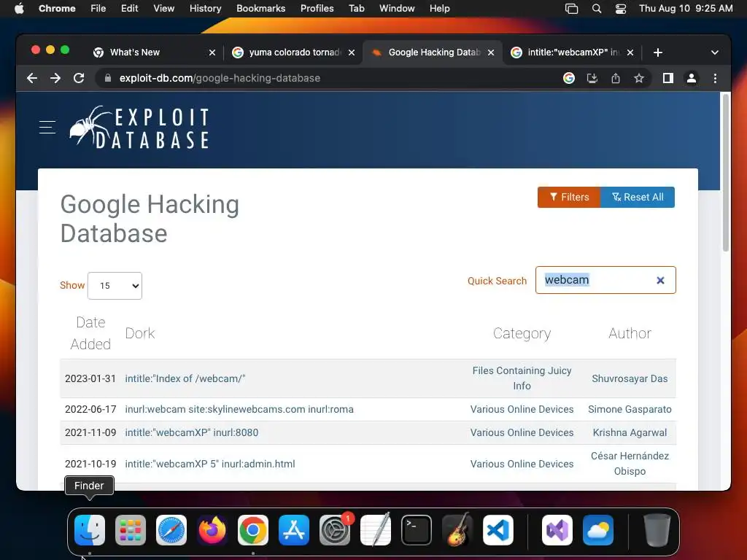Open the Exploit Database hamburger menu

coord(47,127)
